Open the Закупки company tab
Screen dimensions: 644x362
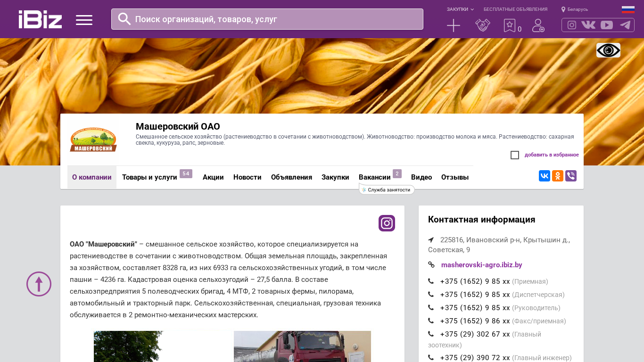335,177
